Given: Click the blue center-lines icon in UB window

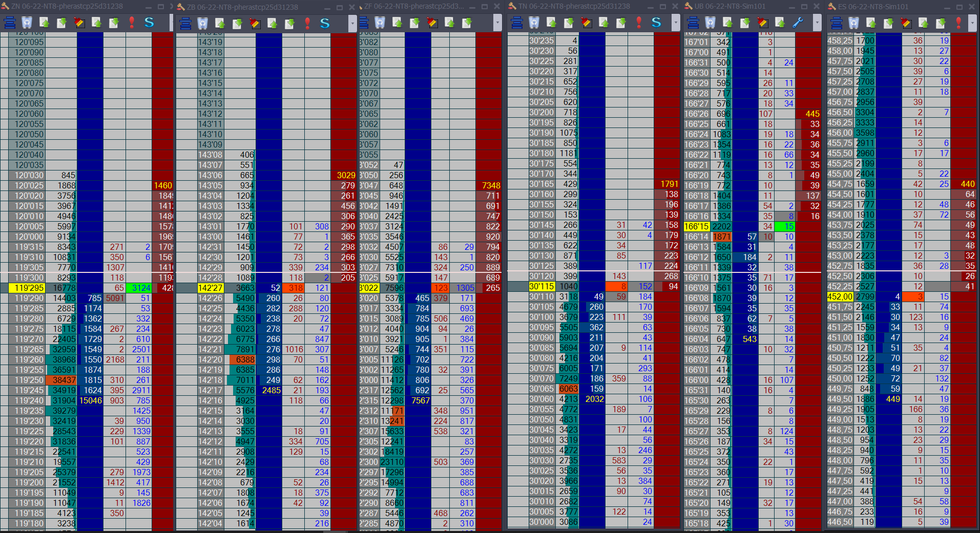Looking at the screenshot, I should click(x=693, y=23).
